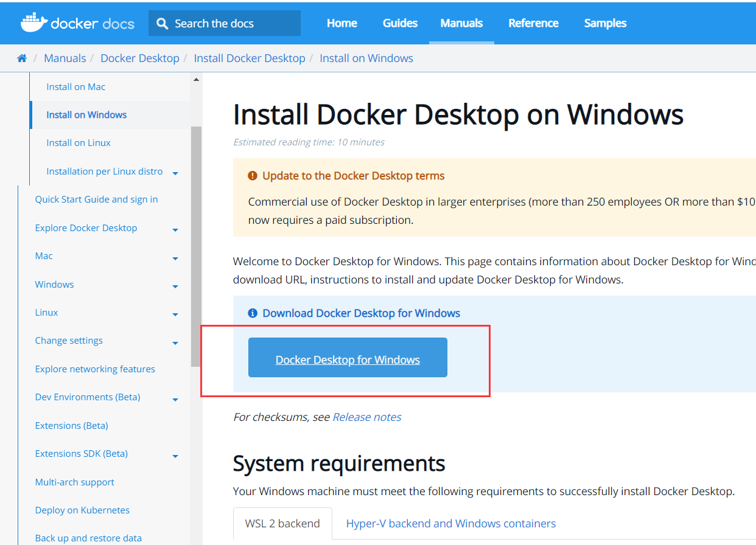This screenshot has height=545, width=756.
Task: Click the sidebar scroll-up arrow
Action: click(196, 80)
